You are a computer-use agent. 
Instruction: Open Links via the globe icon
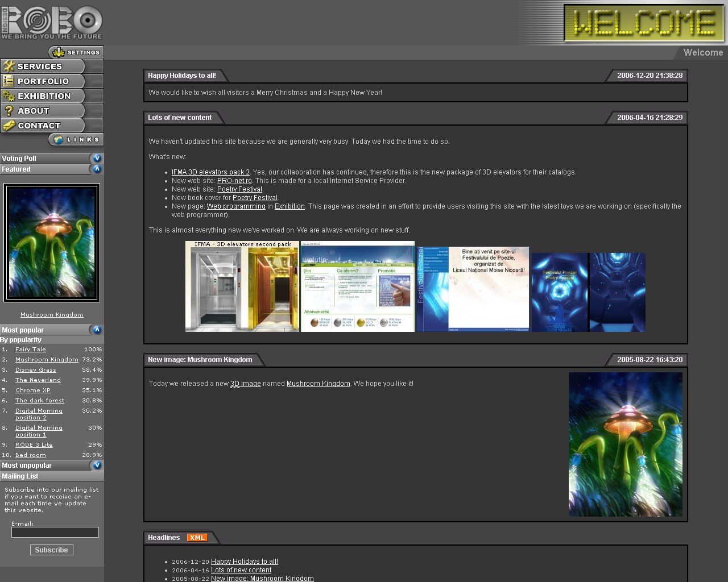pos(57,140)
